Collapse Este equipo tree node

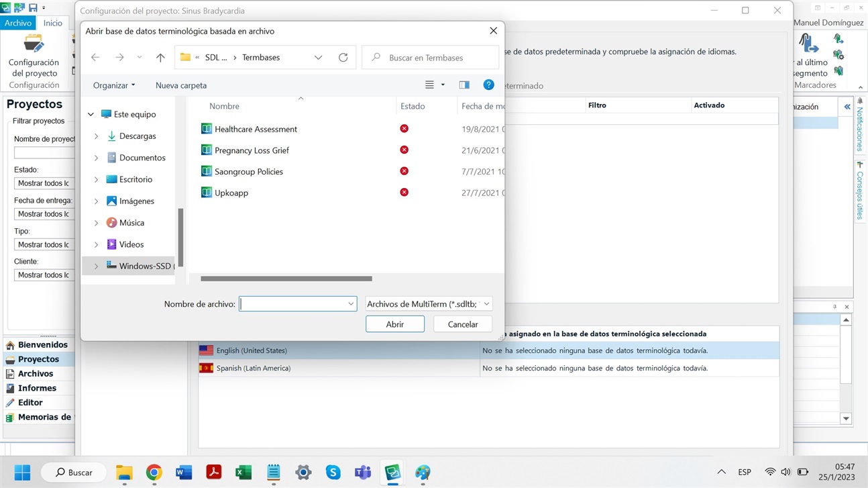click(x=91, y=115)
